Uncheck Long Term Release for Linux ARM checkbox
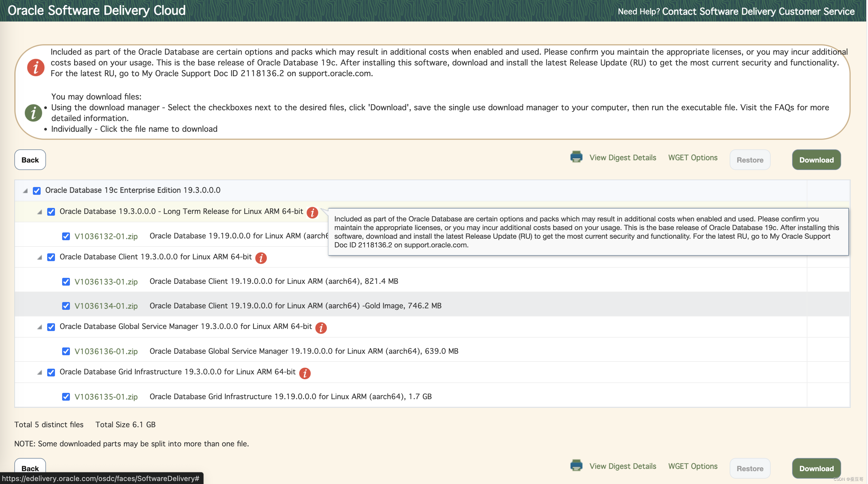Screen dimensions: 868x484 tap(51, 212)
